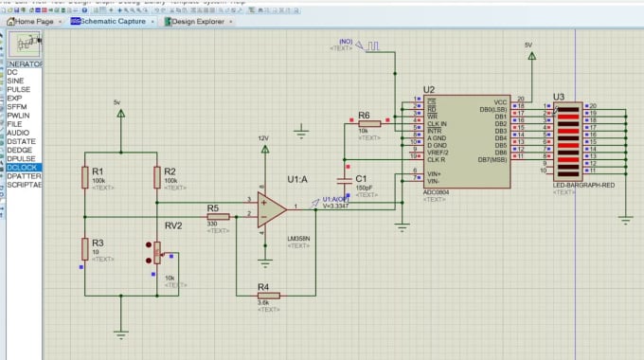This screenshot has height=360, width=644.
Task: Click the 5V terminal on ADC VCC
Action: click(532, 56)
